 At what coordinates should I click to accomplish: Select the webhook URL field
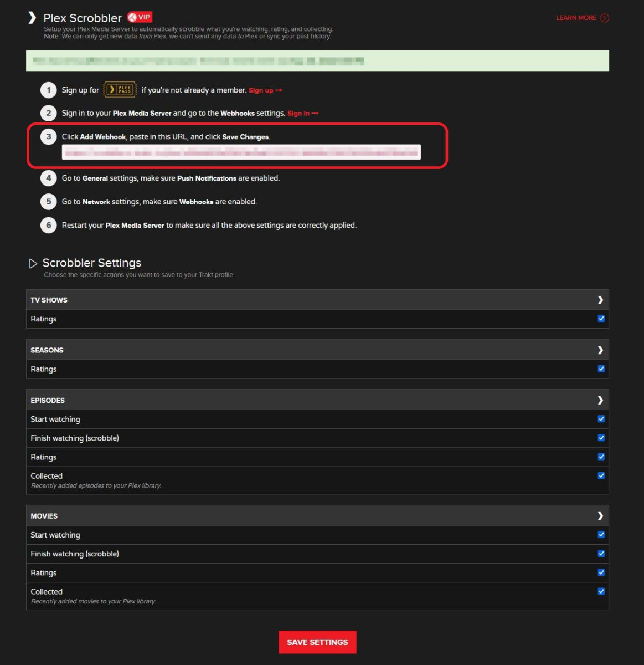(x=241, y=152)
